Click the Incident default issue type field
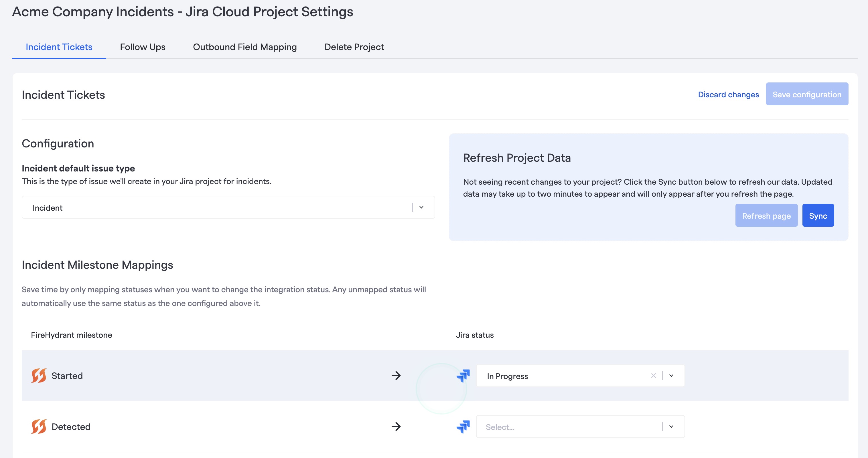Screen dimensions: 868x458 (228, 207)
